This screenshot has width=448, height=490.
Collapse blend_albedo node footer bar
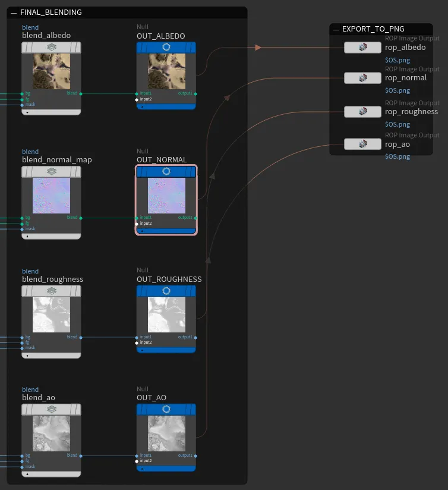point(51,112)
